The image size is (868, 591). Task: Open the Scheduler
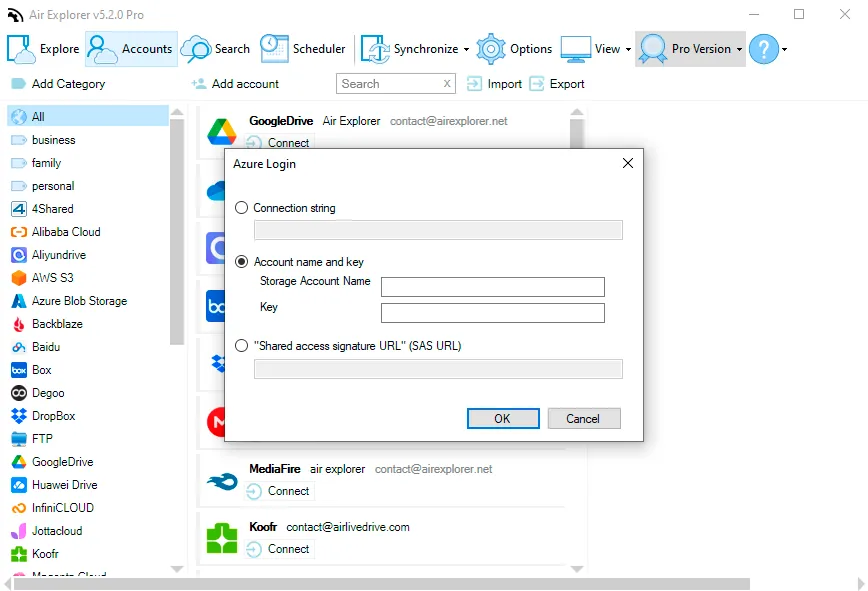(x=302, y=49)
